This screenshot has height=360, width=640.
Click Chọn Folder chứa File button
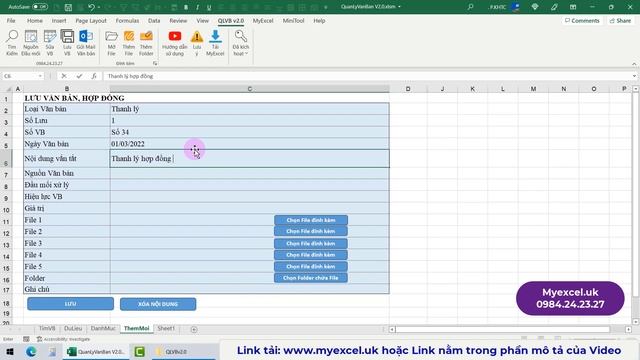[311, 278]
